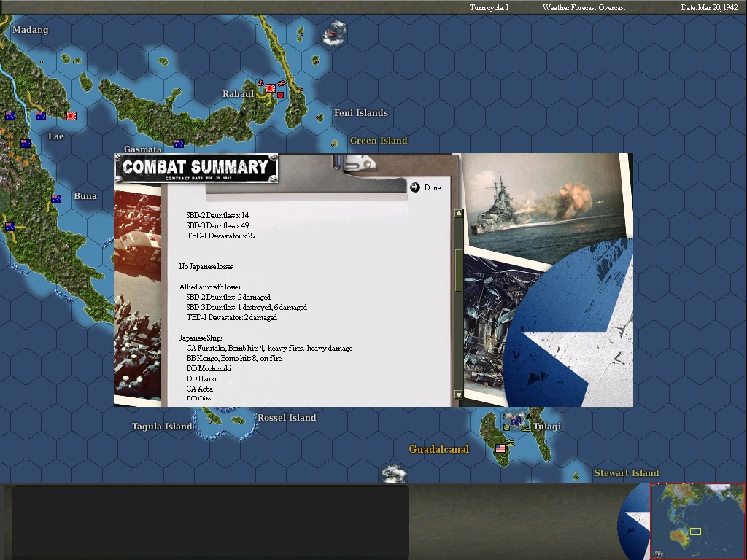Click the COMBAT SUMMARY title banner

tap(196, 168)
